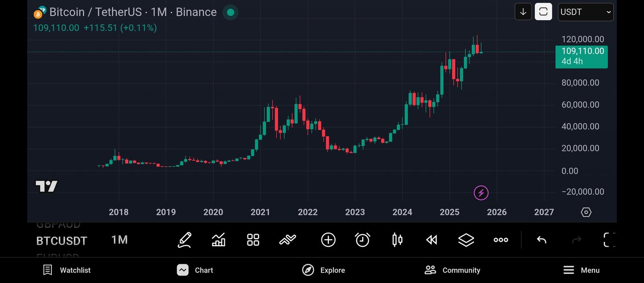
Task: Tap the 109,110.00 current price label
Action: point(582,56)
